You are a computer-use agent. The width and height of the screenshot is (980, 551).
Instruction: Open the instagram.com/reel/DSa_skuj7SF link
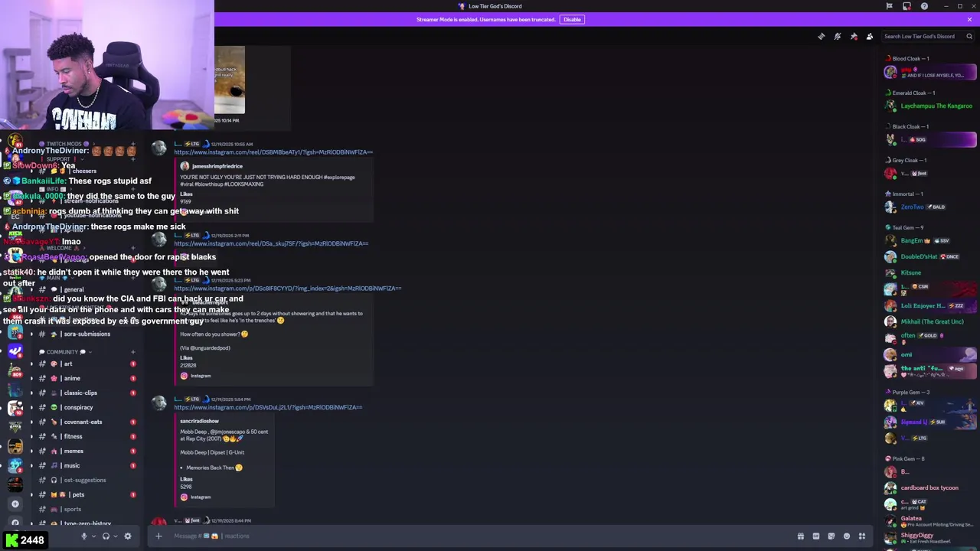(271, 243)
